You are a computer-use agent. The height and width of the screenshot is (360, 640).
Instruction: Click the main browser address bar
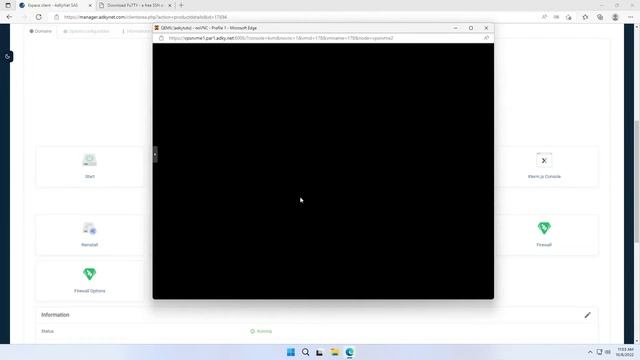coord(294,17)
